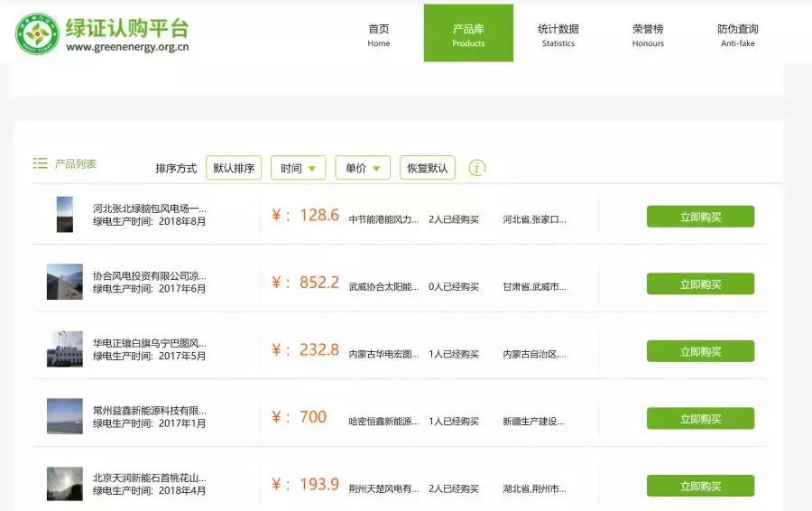Click the 绿证认购平台 site title

point(127,27)
